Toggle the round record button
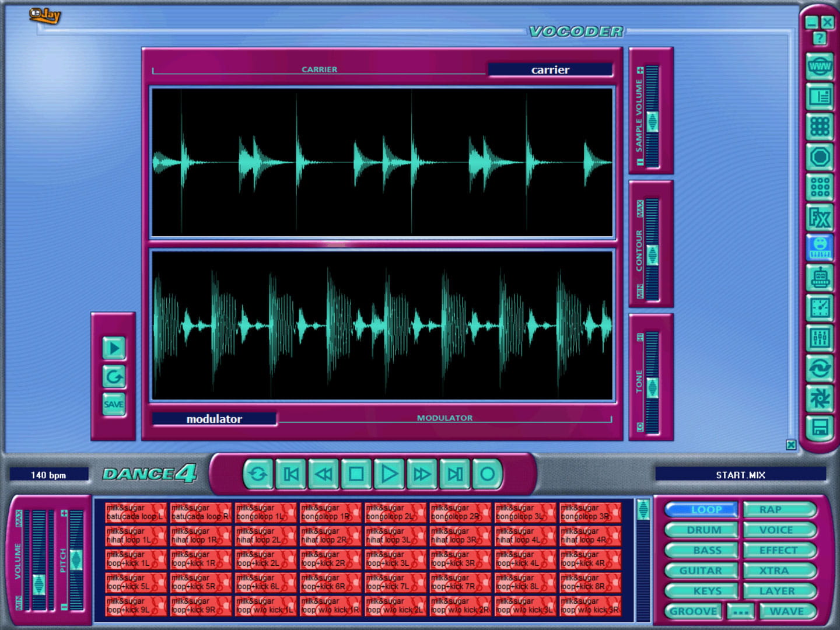The image size is (840, 630). pos(487,474)
